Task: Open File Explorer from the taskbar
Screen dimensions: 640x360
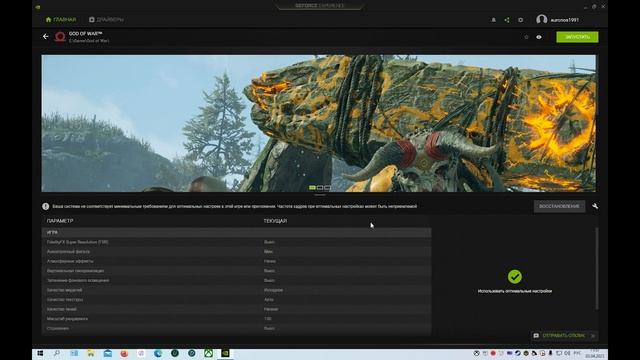Action: (91, 353)
